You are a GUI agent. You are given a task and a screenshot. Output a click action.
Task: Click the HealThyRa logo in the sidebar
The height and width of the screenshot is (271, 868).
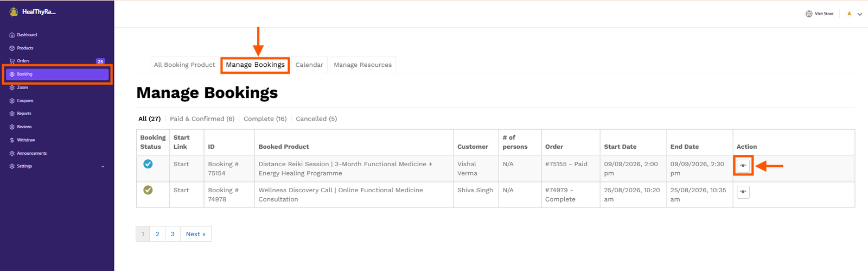pyautogui.click(x=14, y=12)
